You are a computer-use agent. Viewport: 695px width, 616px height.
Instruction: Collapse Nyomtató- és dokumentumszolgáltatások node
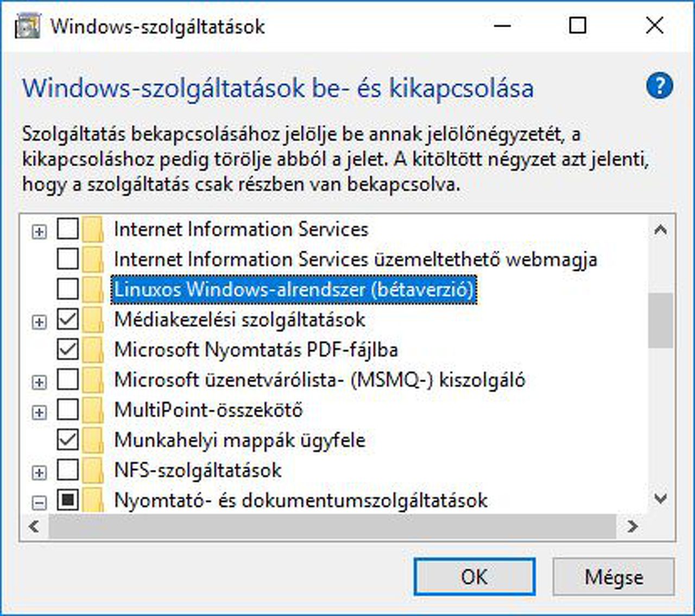click(39, 503)
